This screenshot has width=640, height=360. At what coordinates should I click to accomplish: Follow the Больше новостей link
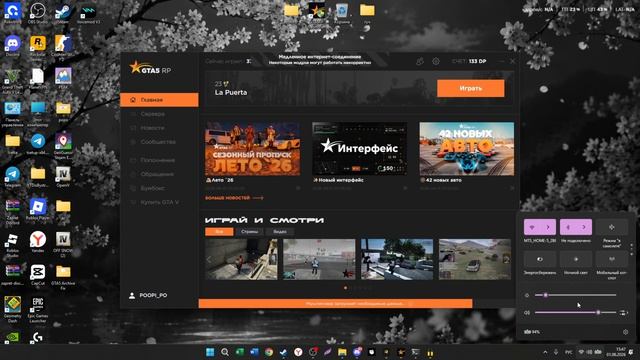[234, 198]
